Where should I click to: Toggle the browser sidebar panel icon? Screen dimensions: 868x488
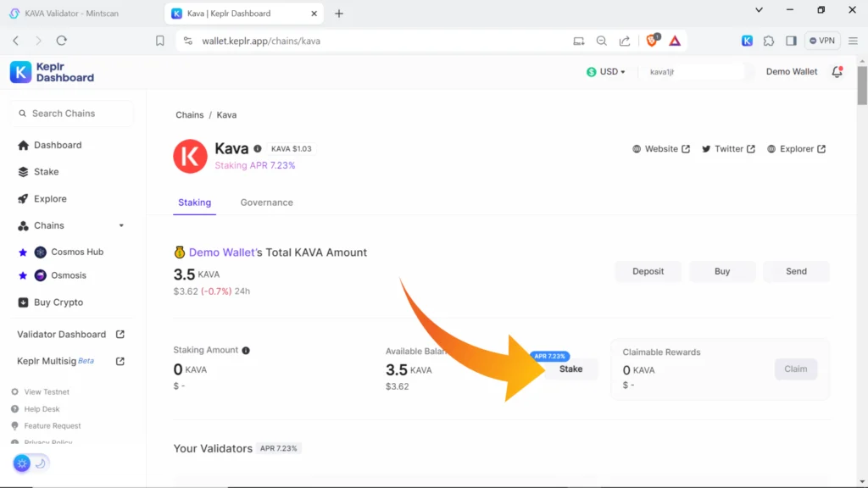pyautogui.click(x=791, y=41)
